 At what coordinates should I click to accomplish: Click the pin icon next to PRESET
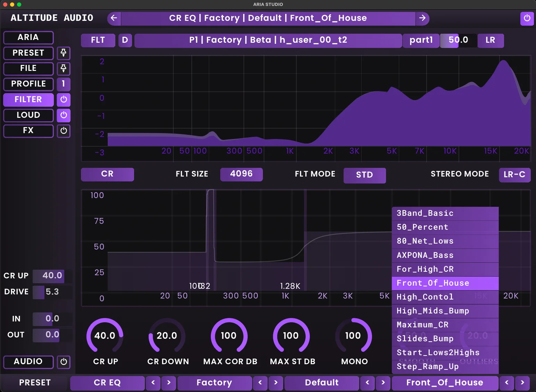[x=64, y=53]
